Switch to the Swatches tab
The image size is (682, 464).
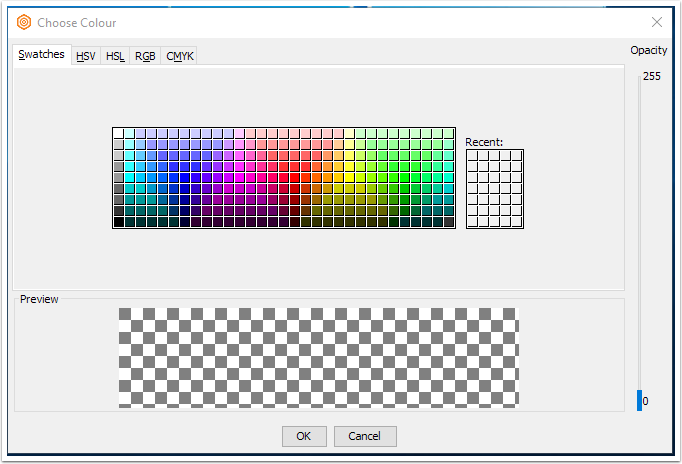[42, 54]
